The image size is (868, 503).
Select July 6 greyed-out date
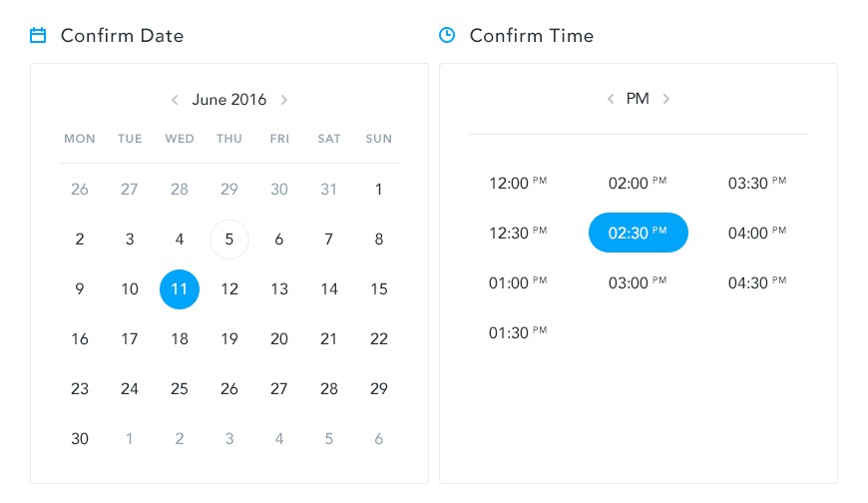click(x=379, y=439)
